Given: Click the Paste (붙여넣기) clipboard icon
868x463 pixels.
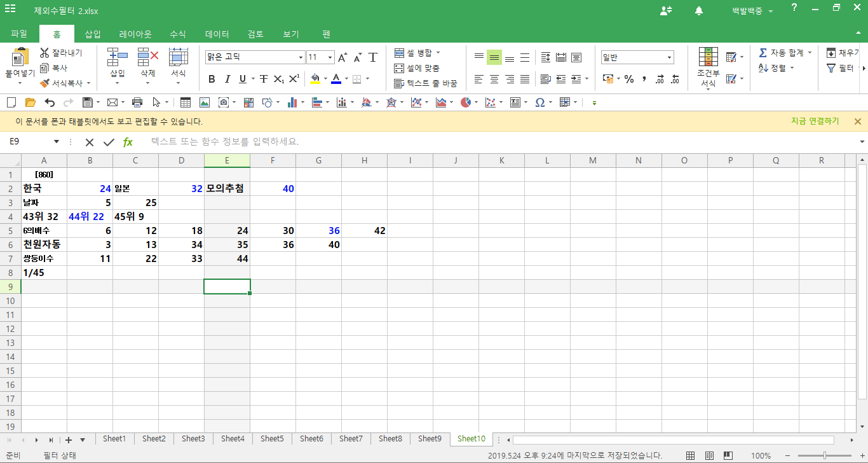Looking at the screenshot, I should 20,59.
